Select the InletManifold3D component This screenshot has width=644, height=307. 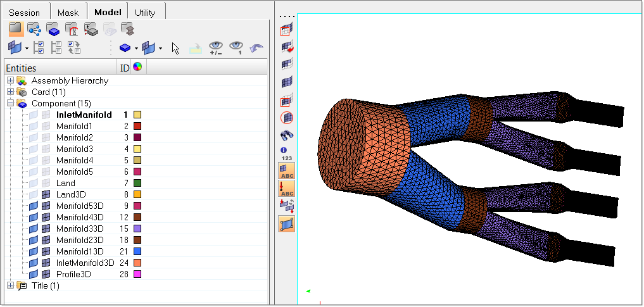85,263
